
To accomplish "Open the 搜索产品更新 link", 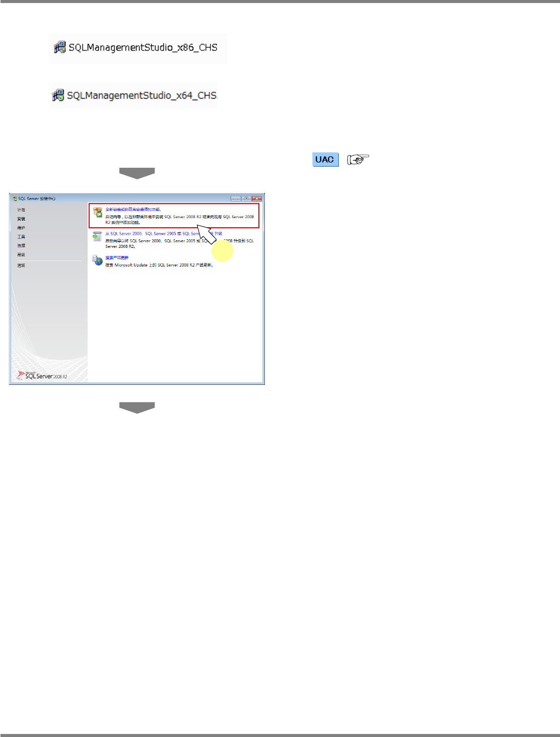I will point(117,258).
